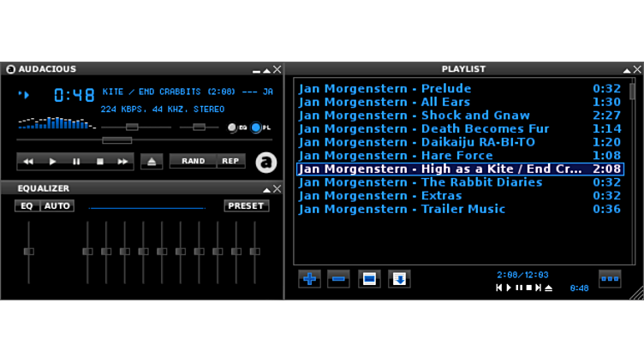Open the playlist selection icon menu
Screen dimensions: 644x362
click(369, 279)
